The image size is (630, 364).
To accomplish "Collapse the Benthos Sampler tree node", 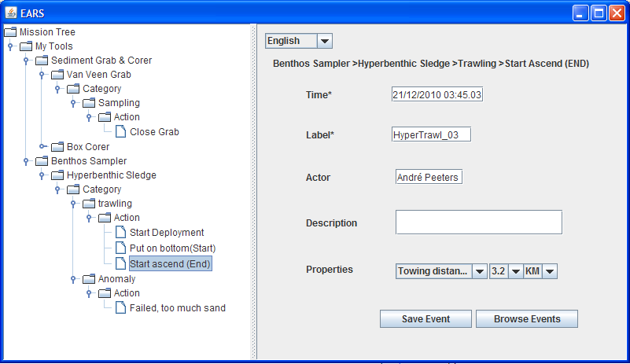I will (x=26, y=160).
